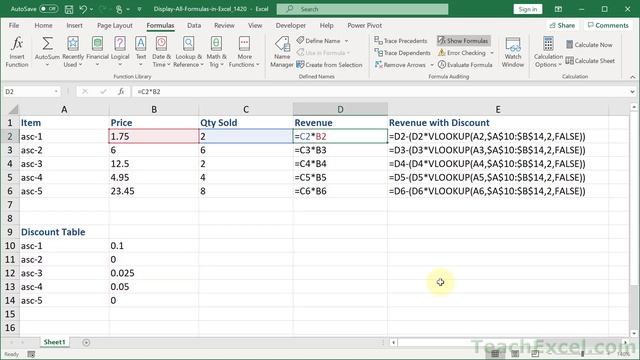Open the Name Manager
640x360 pixels.
click(282, 52)
